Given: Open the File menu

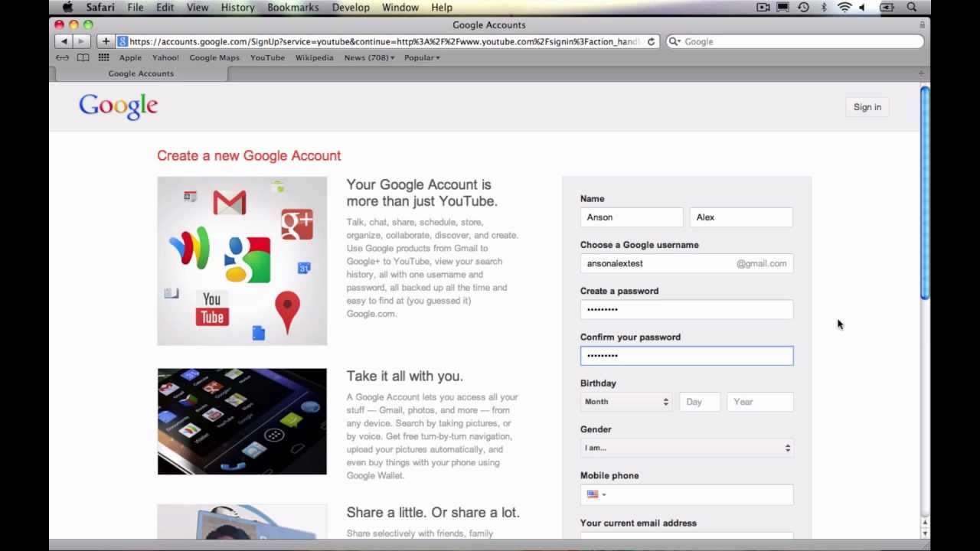Looking at the screenshot, I should [x=136, y=7].
